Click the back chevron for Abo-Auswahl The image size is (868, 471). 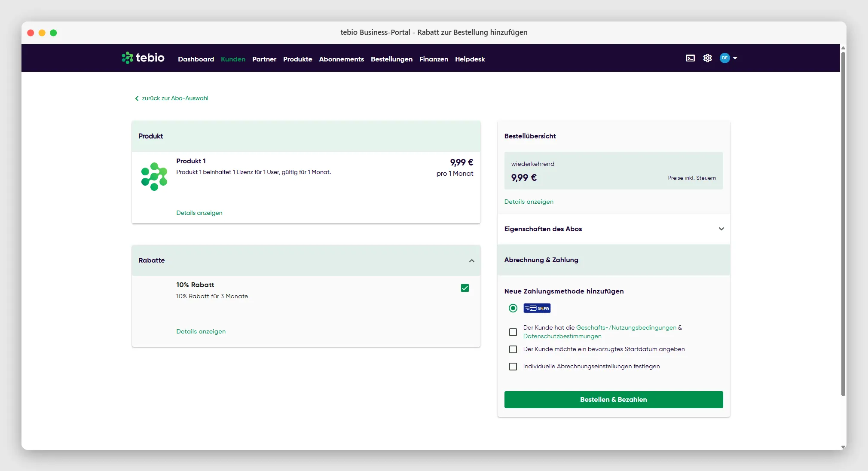point(137,98)
